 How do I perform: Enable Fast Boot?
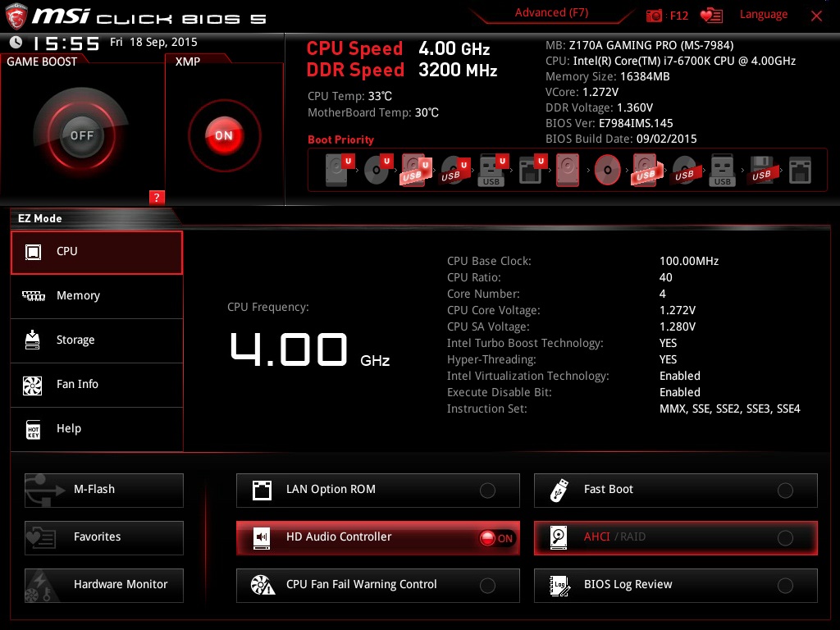676,490
